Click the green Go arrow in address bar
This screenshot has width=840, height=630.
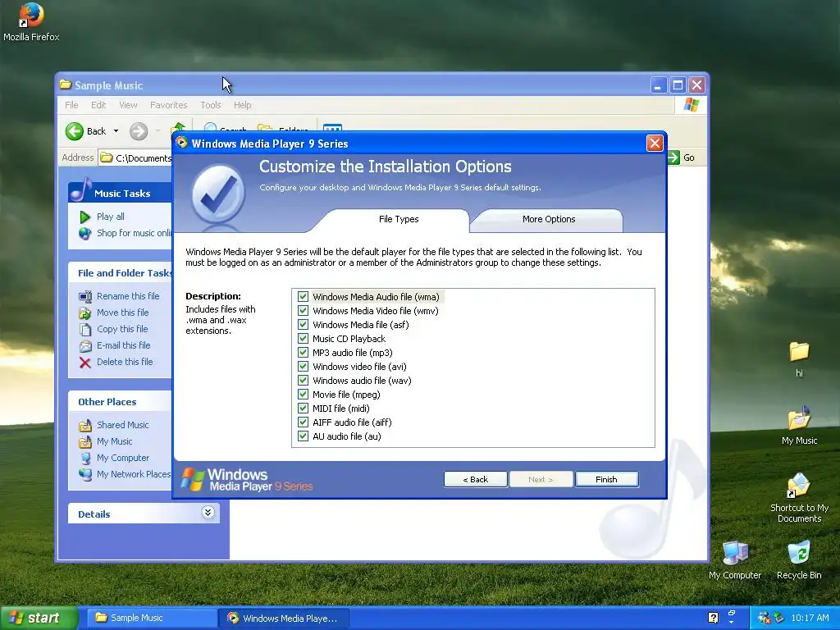[x=673, y=157]
